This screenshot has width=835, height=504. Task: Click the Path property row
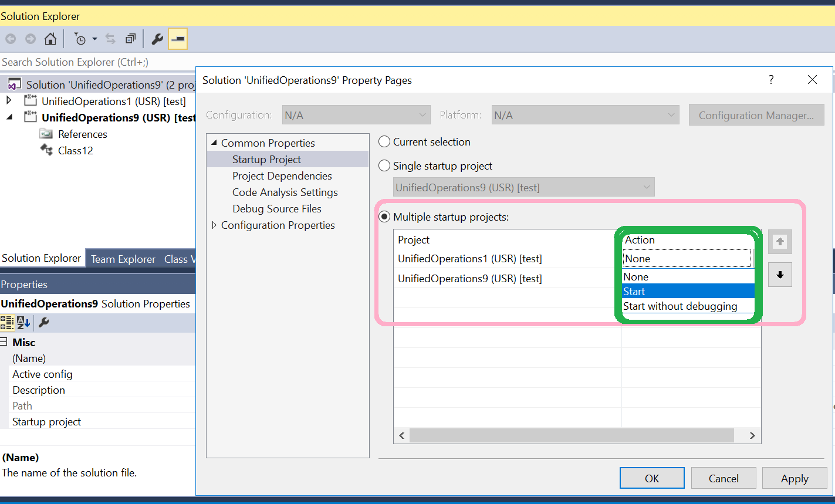click(97, 405)
